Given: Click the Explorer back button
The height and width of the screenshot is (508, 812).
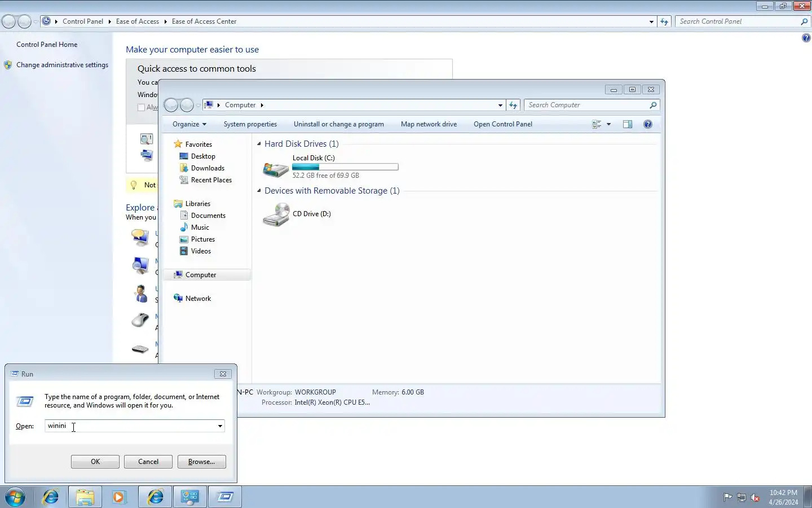Looking at the screenshot, I should (x=171, y=105).
